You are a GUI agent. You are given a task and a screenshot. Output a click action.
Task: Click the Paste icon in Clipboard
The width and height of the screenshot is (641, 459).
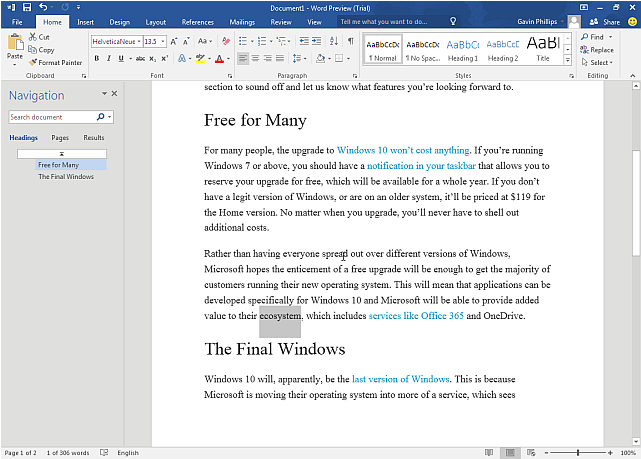coord(14,44)
